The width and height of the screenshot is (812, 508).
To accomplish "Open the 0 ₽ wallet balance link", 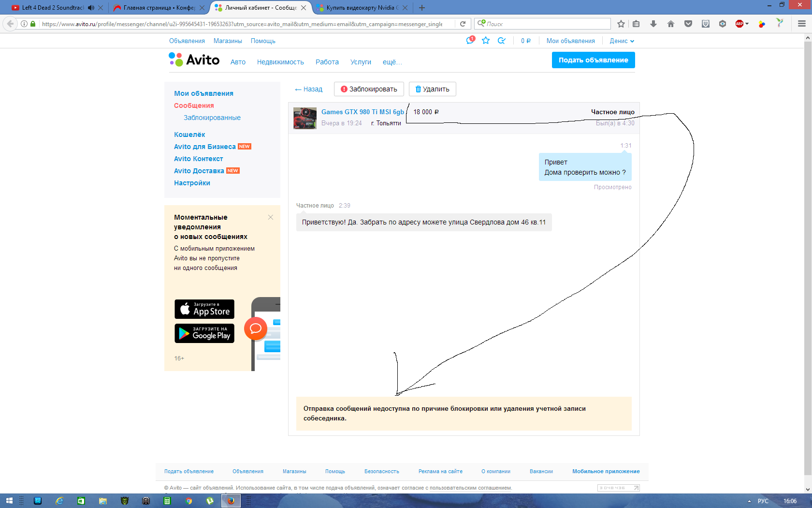I will coord(526,41).
